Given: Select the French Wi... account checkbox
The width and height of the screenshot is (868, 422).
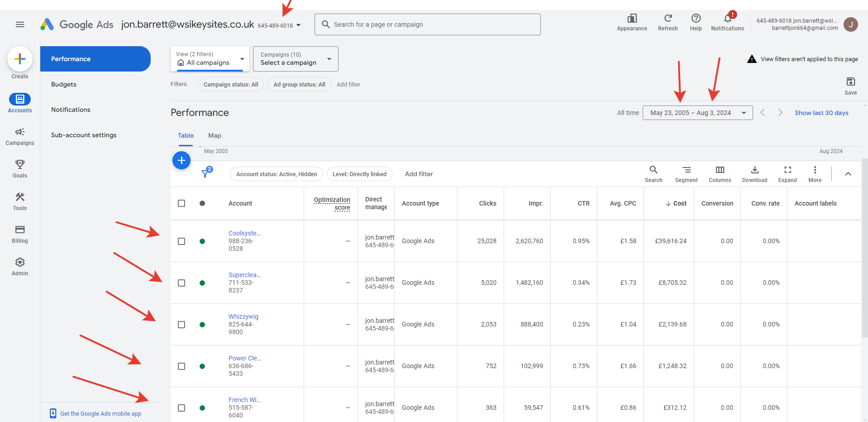Looking at the screenshot, I should coord(181,408).
